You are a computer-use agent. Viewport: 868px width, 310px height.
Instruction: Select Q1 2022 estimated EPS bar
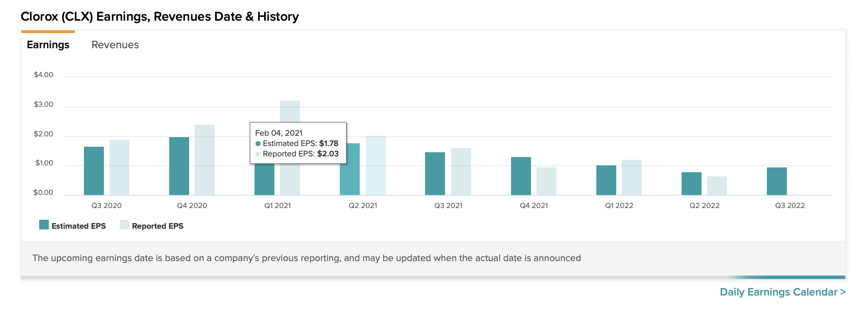[x=606, y=180]
